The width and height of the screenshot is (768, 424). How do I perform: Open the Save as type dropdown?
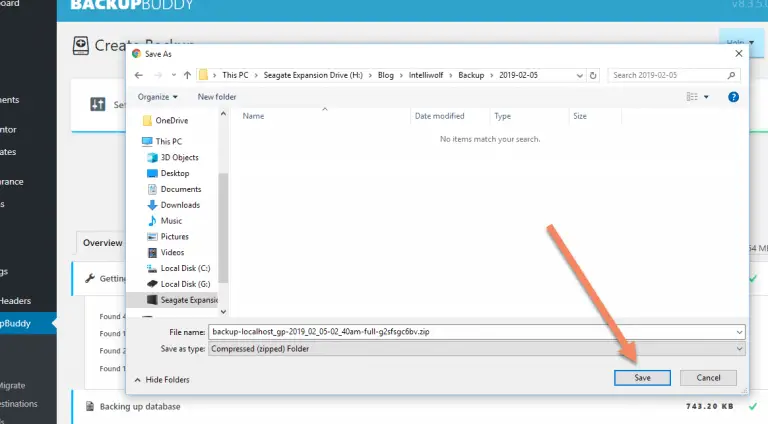tap(477, 349)
